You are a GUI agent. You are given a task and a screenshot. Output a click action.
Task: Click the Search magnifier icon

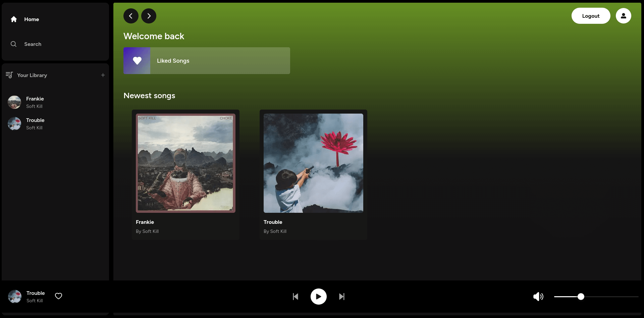[14, 44]
